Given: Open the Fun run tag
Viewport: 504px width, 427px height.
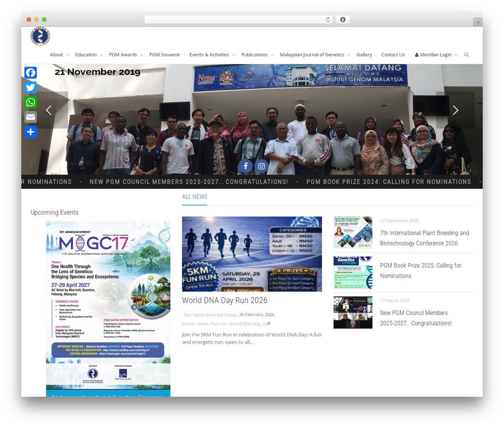Looking at the screenshot, I should pos(219,324).
